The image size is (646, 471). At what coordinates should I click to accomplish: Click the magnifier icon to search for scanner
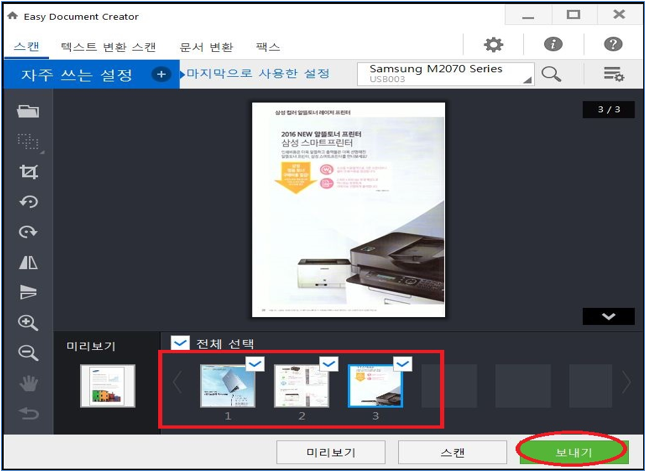(551, 74)
